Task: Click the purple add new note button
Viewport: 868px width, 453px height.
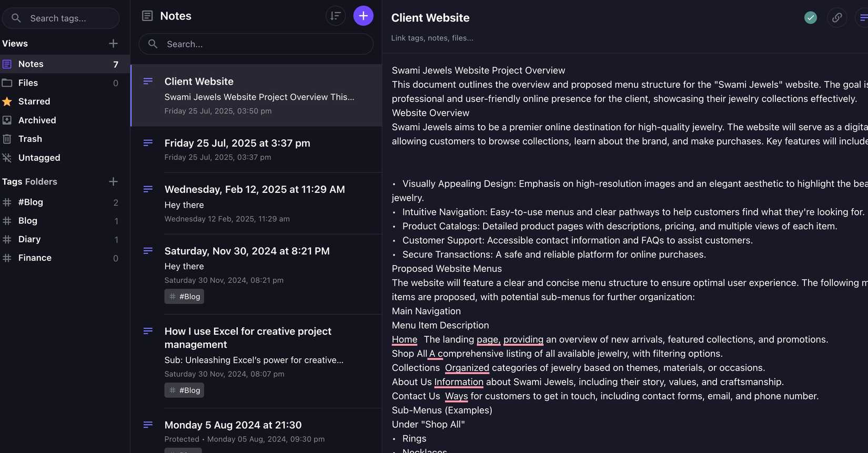Action: [x=363, y=16]
